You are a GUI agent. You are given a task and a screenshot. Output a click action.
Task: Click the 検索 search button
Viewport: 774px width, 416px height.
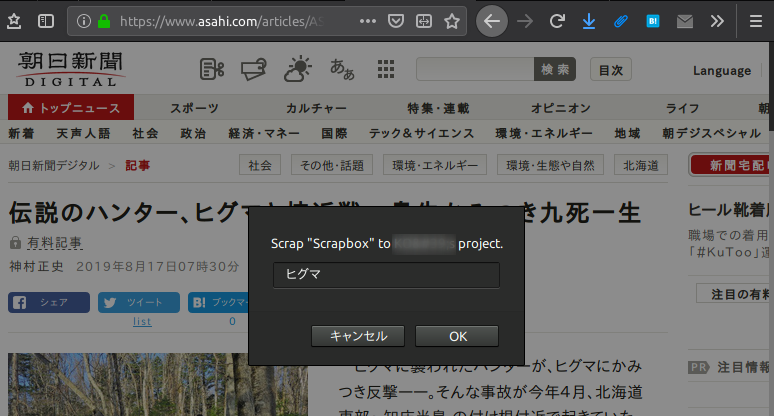click(555, 69)
